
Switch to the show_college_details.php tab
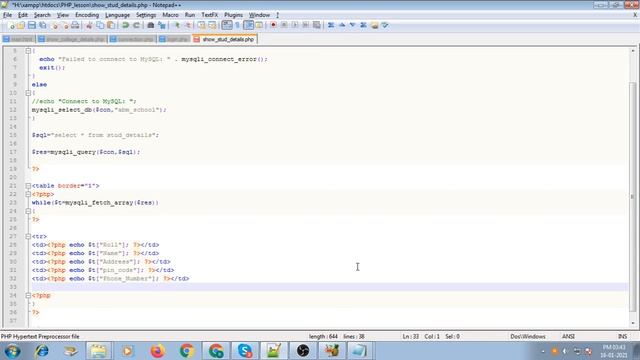click(x=72, y=39)
